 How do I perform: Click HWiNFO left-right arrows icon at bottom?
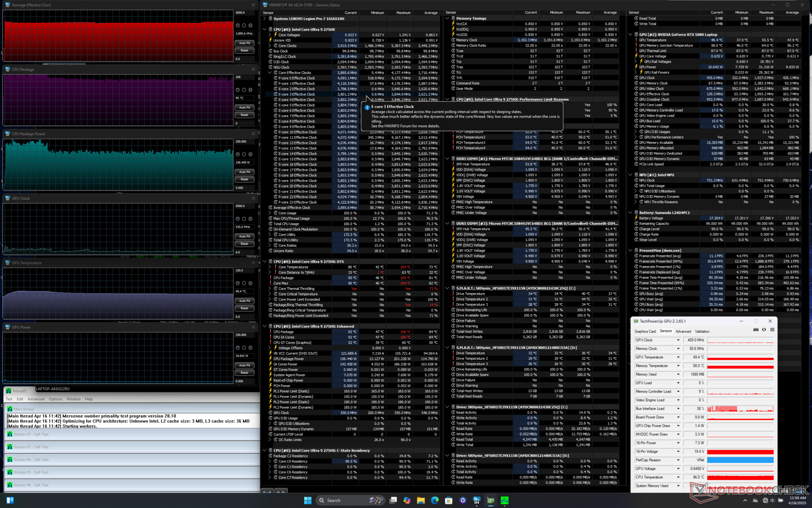click(x=267, y=491)
